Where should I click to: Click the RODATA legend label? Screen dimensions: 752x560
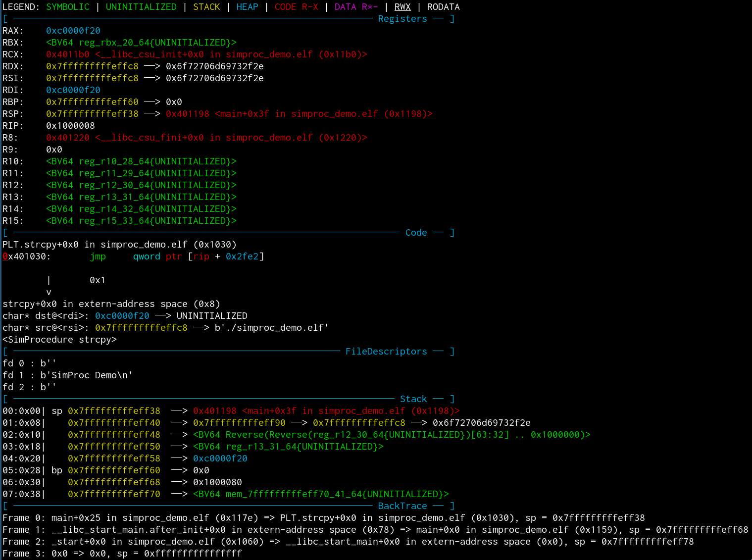[444, 7]
